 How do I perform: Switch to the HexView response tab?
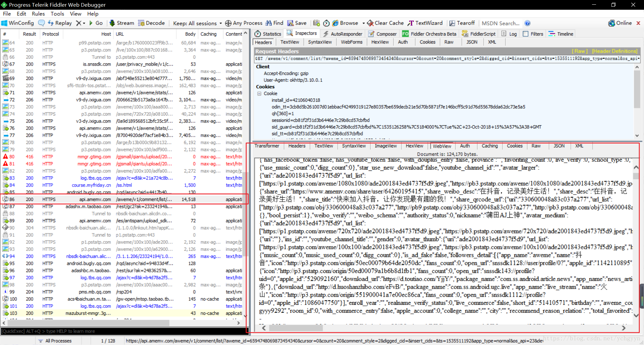tap(414, 146)
